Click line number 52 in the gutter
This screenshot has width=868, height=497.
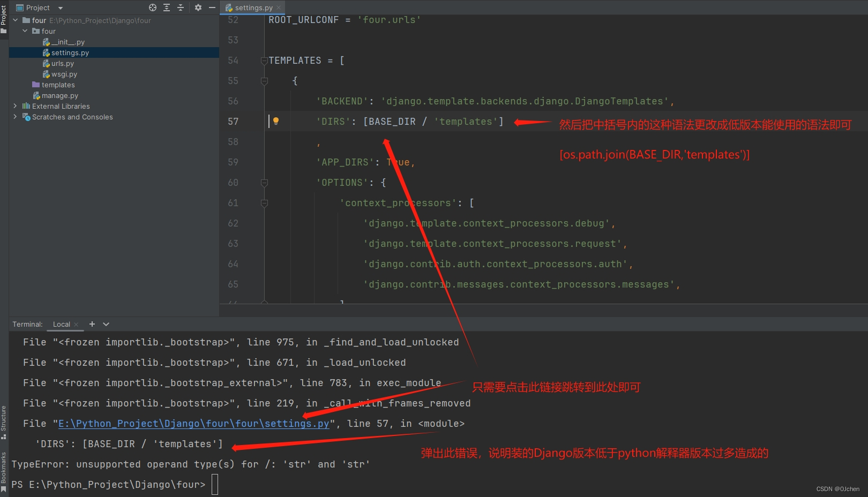tap(233, 20)
